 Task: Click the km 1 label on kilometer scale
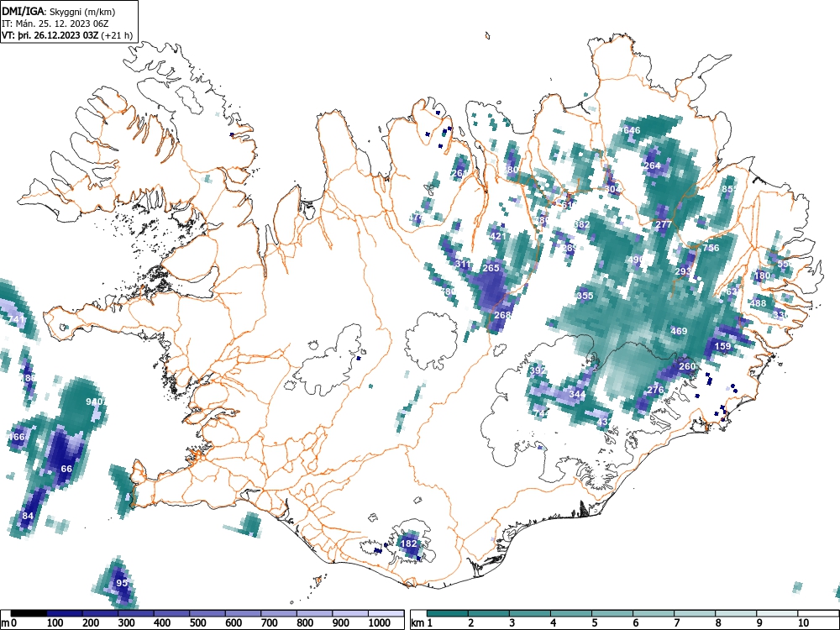(x=423, y=622)
